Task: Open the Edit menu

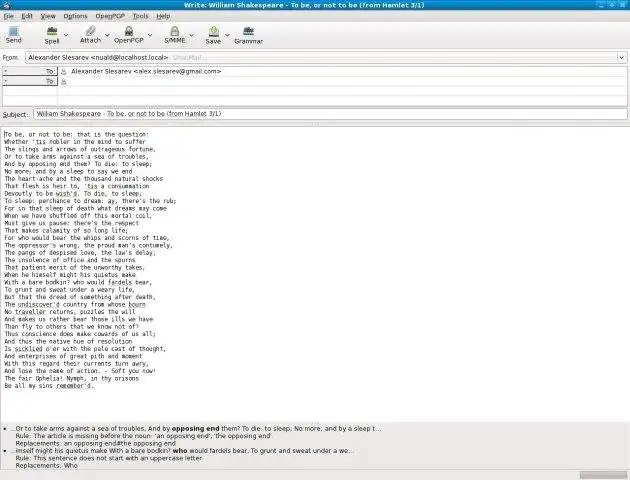Action: coord(27,16)
